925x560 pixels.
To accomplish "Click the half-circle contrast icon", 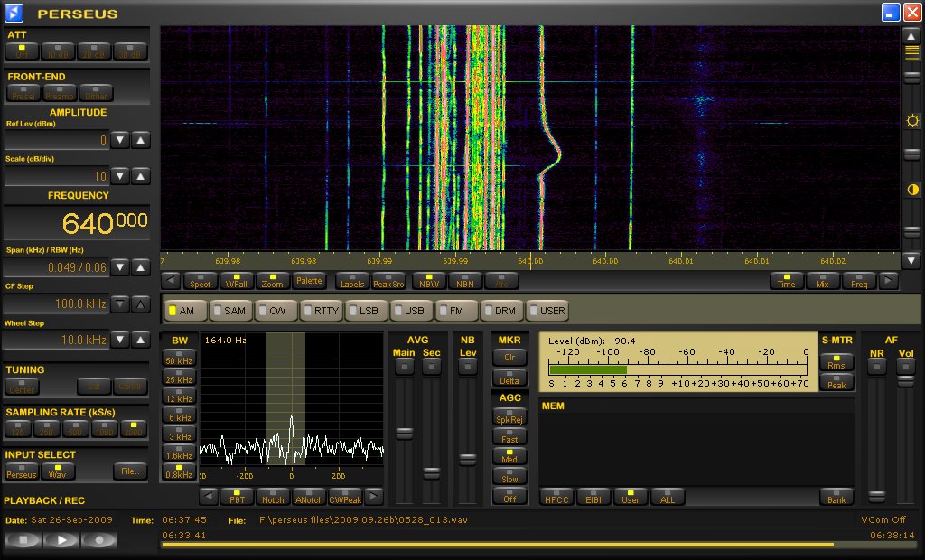I will pos(912,190).
